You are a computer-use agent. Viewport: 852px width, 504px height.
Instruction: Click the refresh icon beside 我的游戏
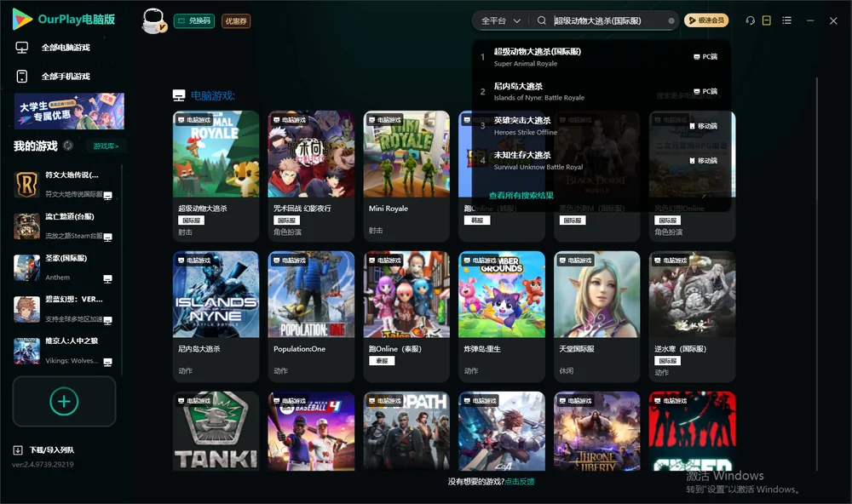[68, 146]
